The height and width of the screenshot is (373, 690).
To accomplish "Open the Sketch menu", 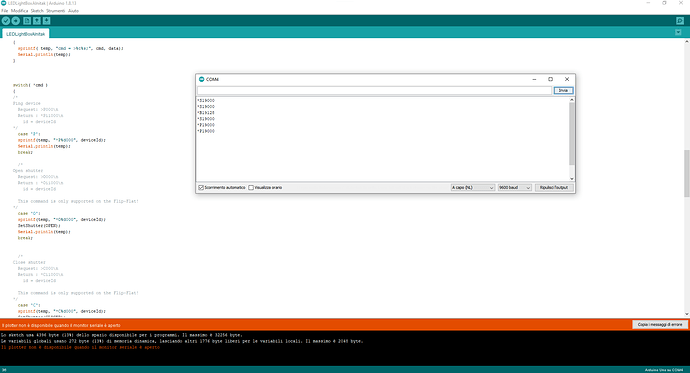I will [x=37, y=11].
